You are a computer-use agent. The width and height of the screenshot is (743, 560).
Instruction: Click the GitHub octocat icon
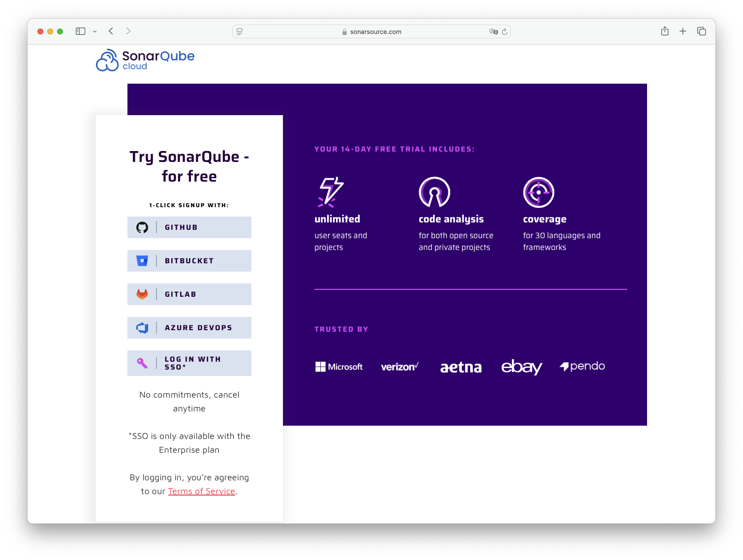tap(142, 227)
